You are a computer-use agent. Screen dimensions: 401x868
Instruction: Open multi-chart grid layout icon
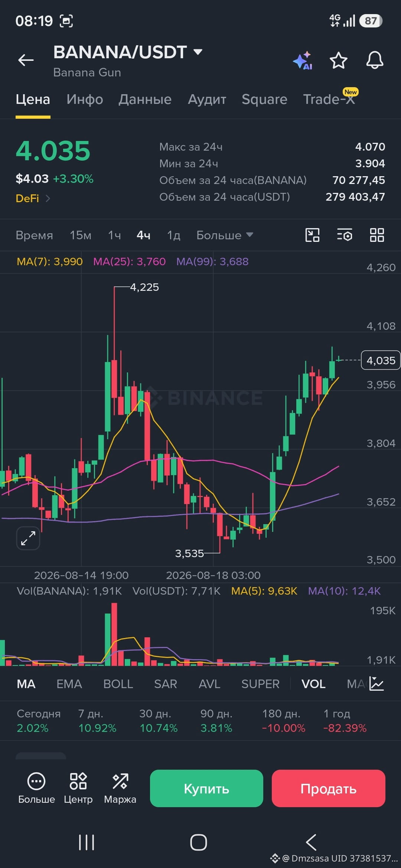click(377, 235)
